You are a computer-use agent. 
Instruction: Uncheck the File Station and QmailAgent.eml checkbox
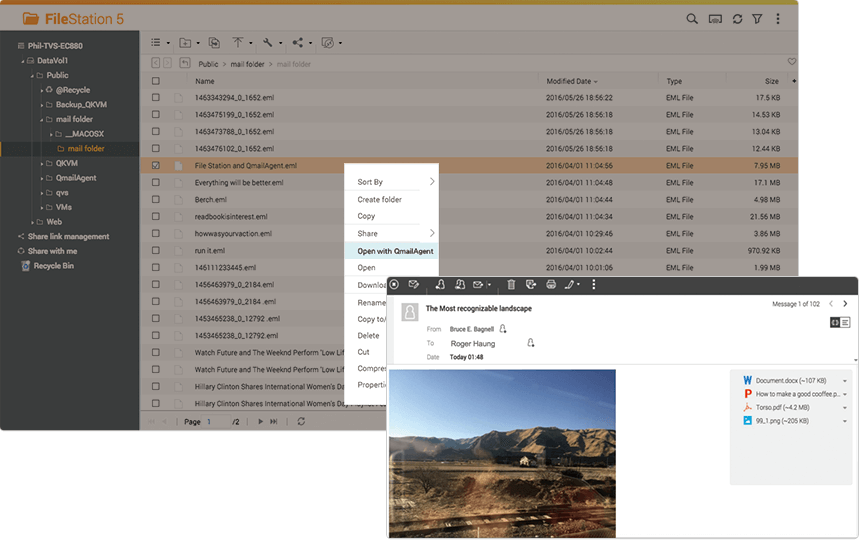pyautogui.click(x=155, y=166)
